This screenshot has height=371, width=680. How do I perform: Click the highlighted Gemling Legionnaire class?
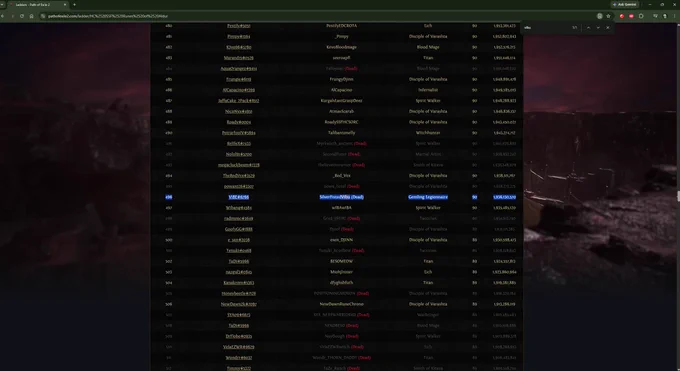click(x=428, y=197)
